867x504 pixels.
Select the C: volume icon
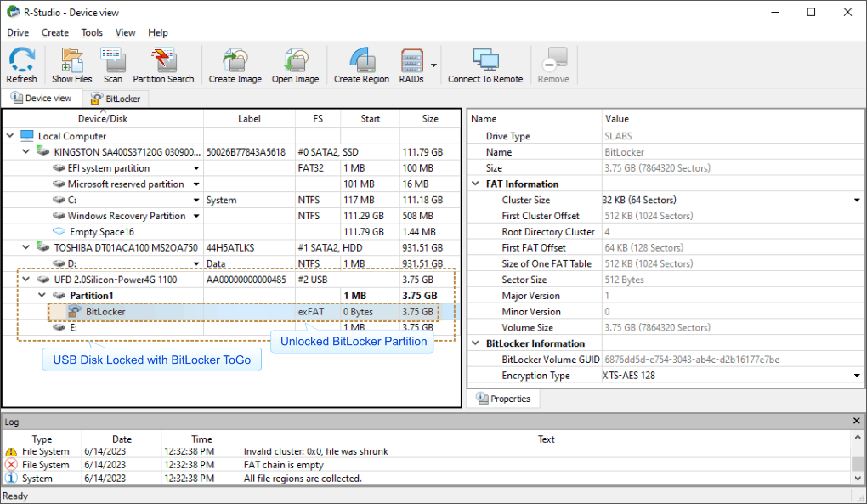(59, 200)
